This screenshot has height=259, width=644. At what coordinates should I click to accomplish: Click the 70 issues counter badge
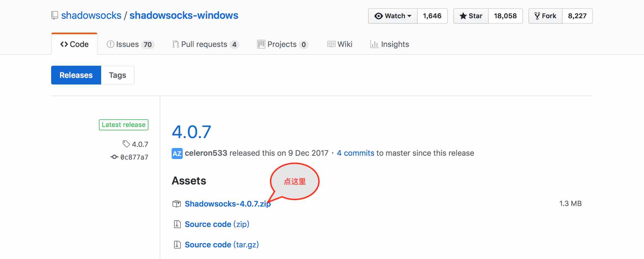click(x=148, y=44)
